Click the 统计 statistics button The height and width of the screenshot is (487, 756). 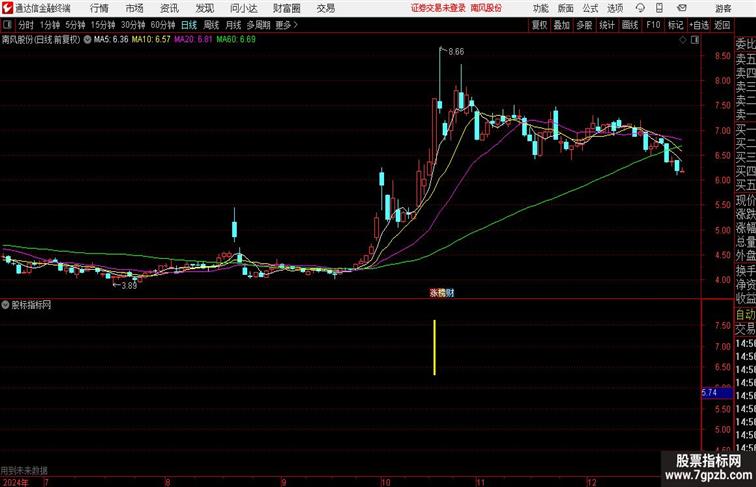(607, 25)
